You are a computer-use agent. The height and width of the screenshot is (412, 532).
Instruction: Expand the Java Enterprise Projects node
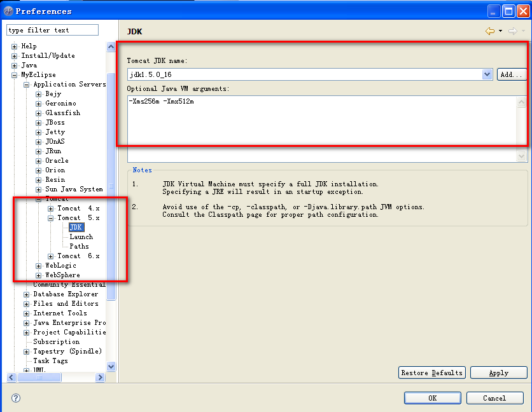27,323
